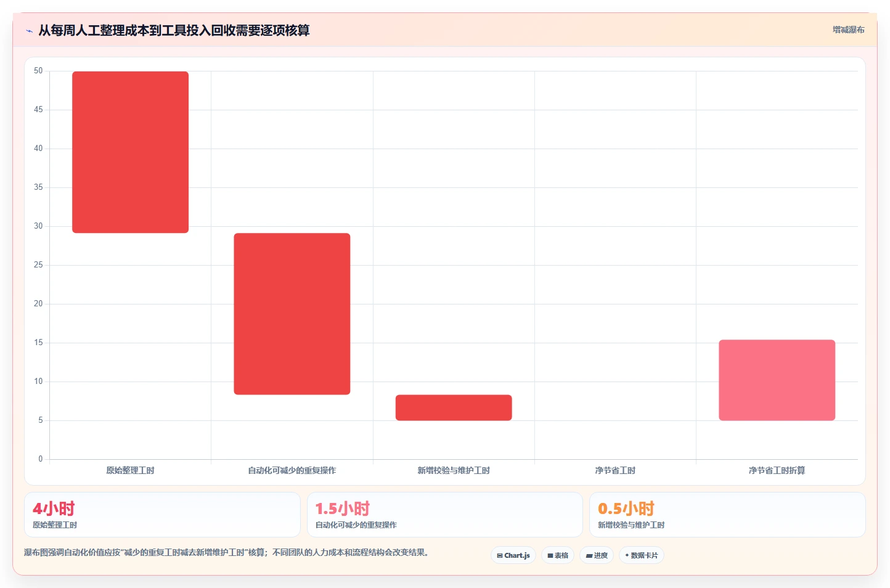The image size is (890, 588).
Task: Click the chart title 从每周人工整理成本到工具投入回收需要逐项核算
Action: coord(174,30)
